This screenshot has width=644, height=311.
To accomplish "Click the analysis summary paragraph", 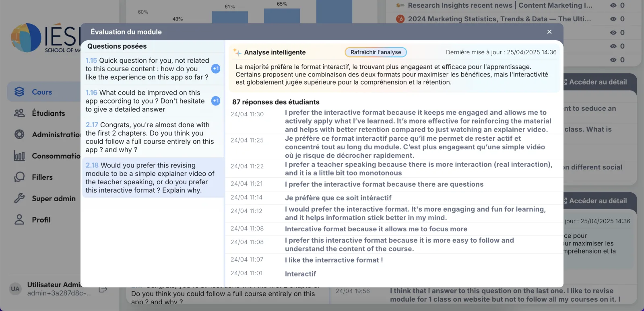I will coord(392,74).
